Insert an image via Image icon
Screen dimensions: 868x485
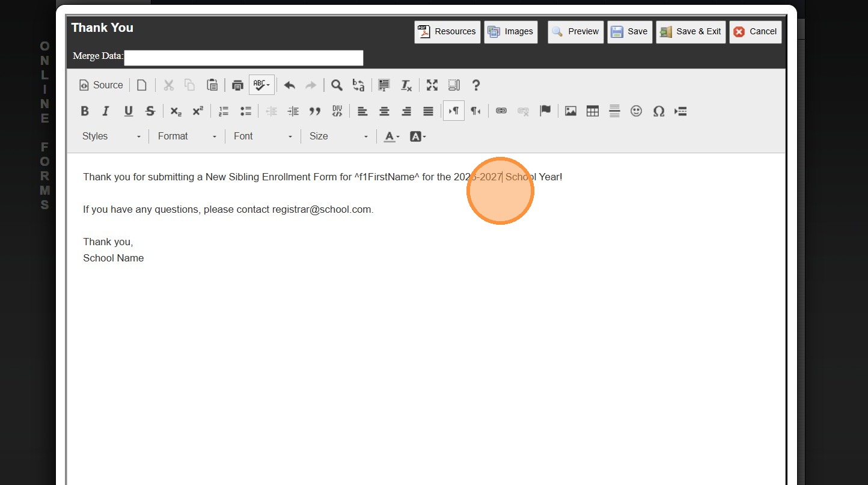point(570,111)
